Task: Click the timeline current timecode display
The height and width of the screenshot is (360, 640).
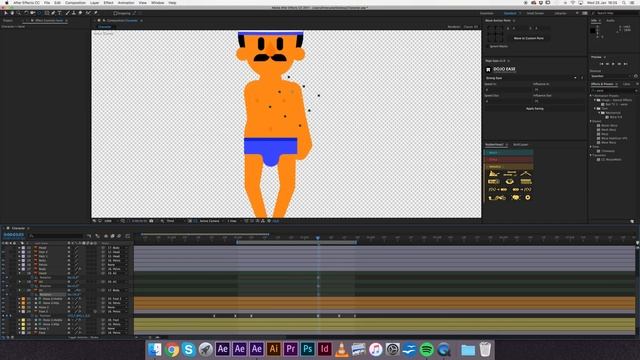Action: pyautogui.click(x=13, y=235)
